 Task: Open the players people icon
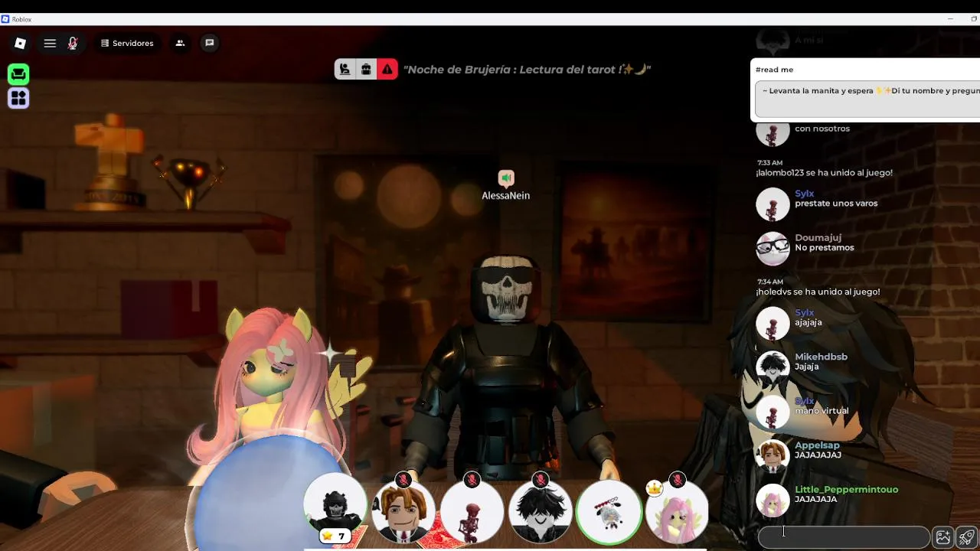pyautogui.click(x=180, y=44)
